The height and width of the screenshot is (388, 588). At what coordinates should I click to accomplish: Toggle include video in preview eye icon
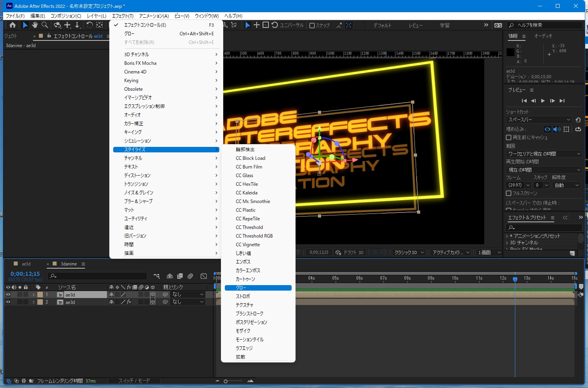(x=548, y=129)
